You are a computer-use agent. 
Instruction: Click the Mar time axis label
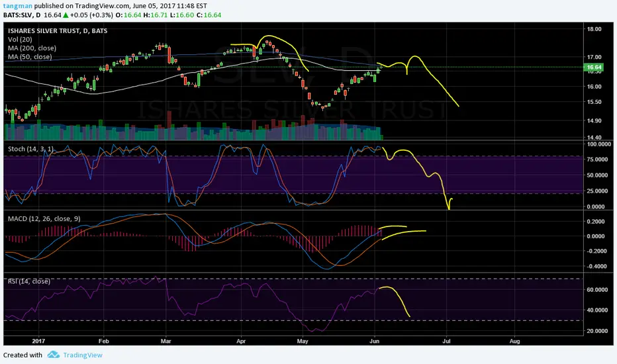click(x=166, y=341)
